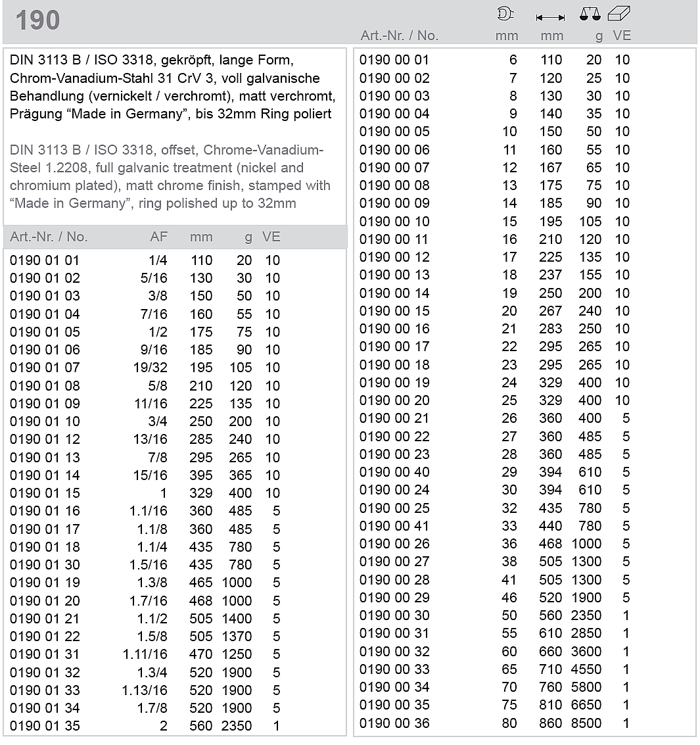Select article number 0190 00 40

click(394, 472)
